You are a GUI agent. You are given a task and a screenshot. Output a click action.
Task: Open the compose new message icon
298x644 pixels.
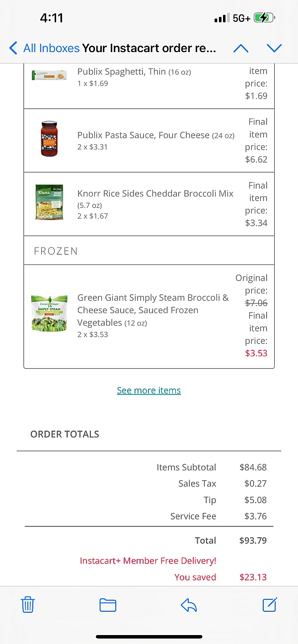(x=270, y=605)
